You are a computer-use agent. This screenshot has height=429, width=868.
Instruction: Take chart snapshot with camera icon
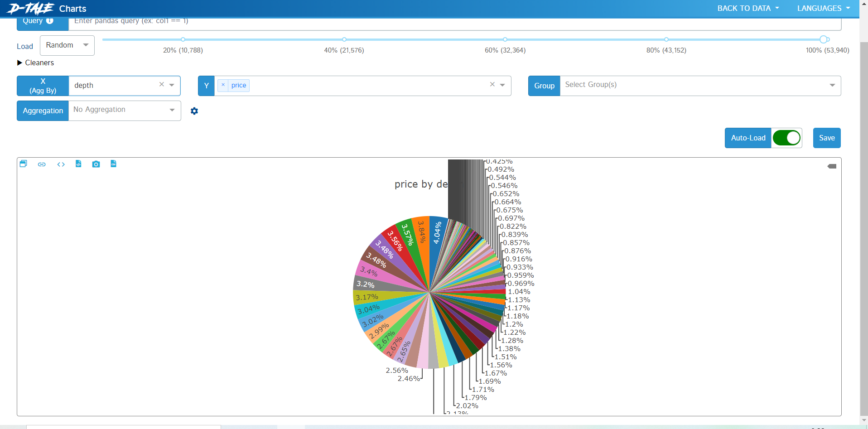96,164
